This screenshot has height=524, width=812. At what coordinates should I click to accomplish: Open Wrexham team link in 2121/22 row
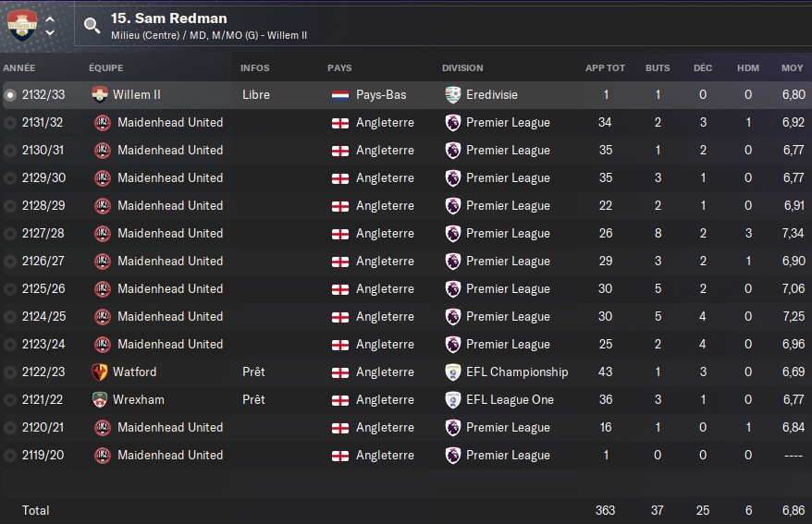[139, 399]
